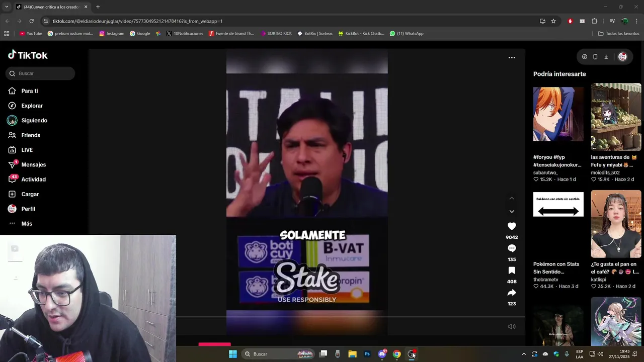
Task: Close the current TikTok browser tab
Action: [x=86, y=7]
